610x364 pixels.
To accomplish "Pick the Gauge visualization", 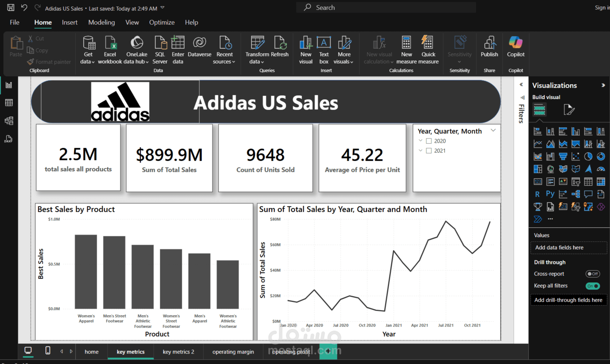I will pos(601,169).
